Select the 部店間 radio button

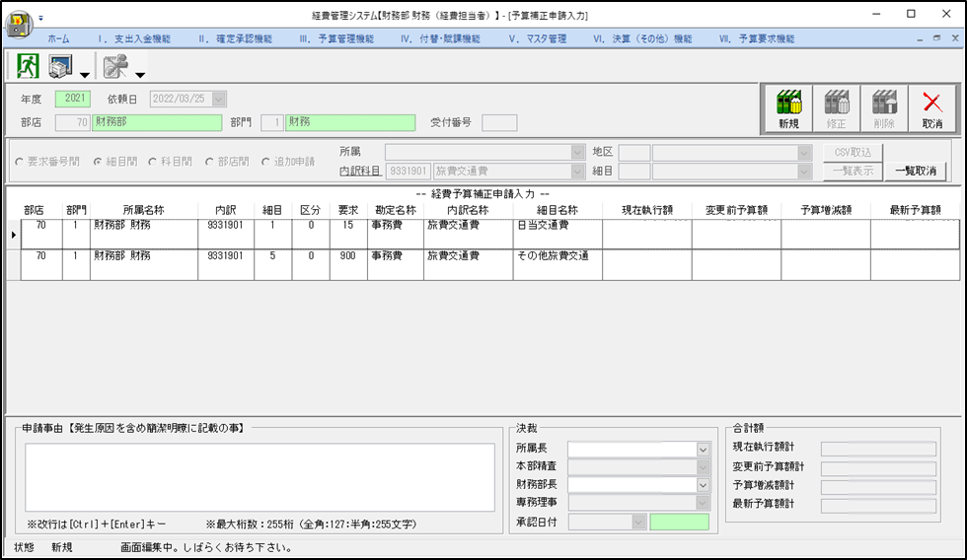tap(209, 162)
